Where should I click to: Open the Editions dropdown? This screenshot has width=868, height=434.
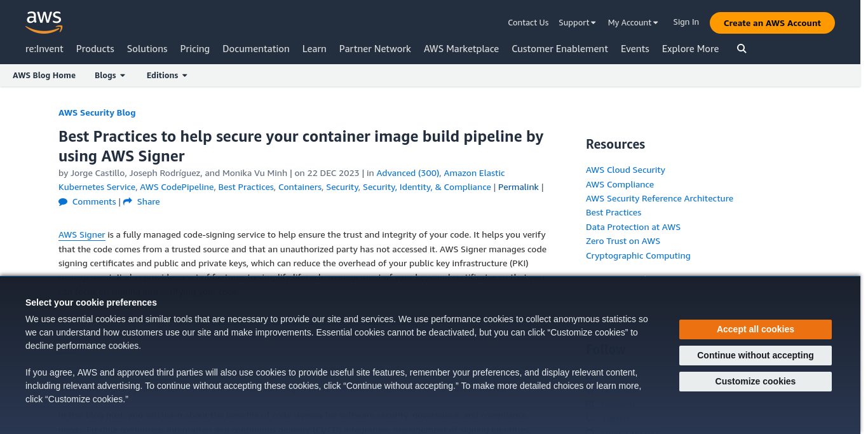pyautogui.click(x=166, y=76)
